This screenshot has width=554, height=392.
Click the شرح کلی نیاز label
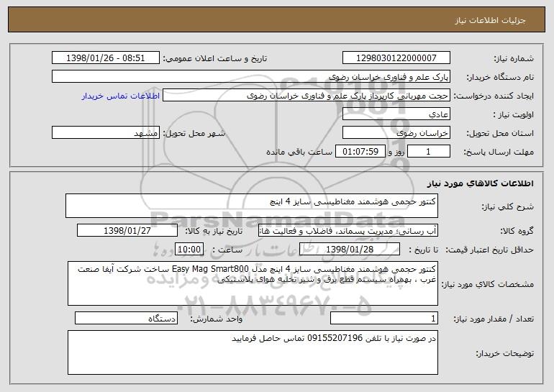click(508, 206)
